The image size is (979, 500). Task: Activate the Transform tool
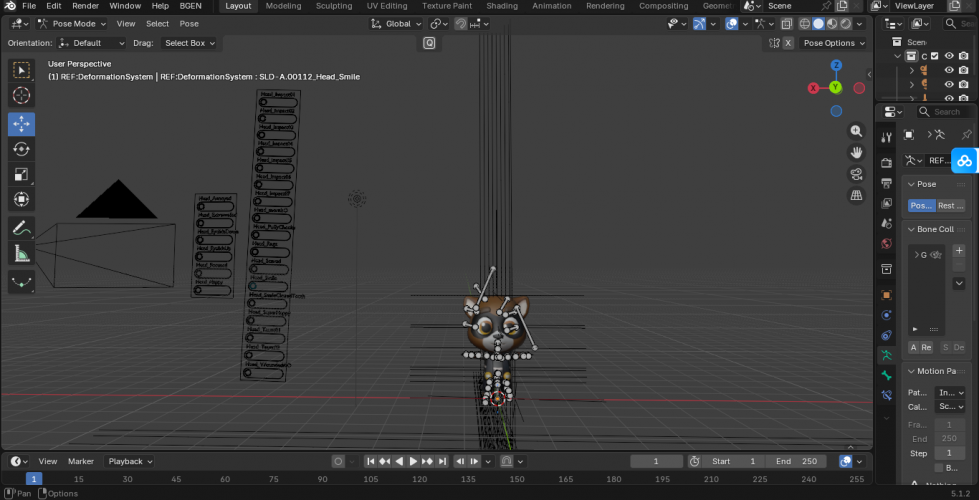(x=21, y=200)
